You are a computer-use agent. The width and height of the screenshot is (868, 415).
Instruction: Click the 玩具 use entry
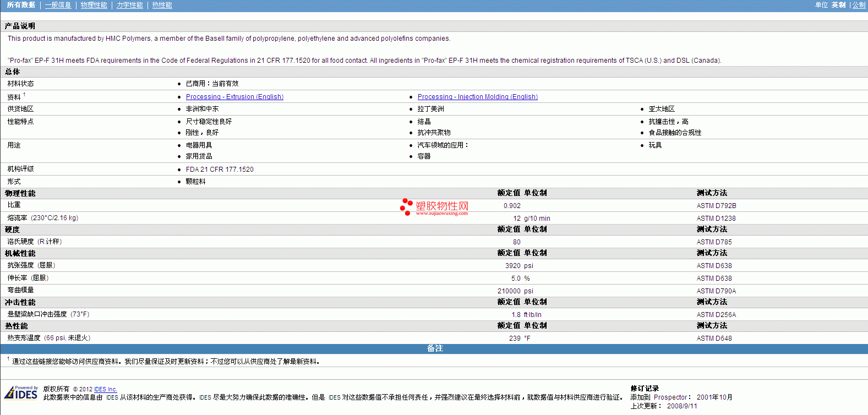pos(655,145)
